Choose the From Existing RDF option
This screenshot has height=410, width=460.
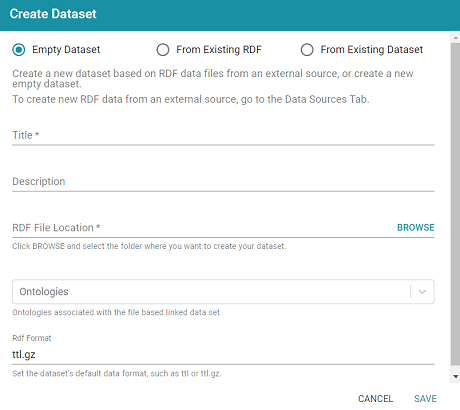click(163, 50)
